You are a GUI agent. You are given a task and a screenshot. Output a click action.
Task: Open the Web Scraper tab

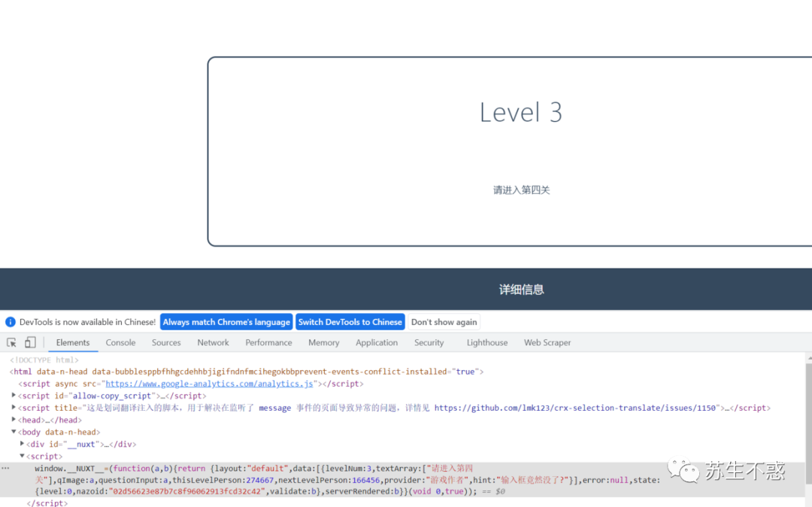coord(547,342)
